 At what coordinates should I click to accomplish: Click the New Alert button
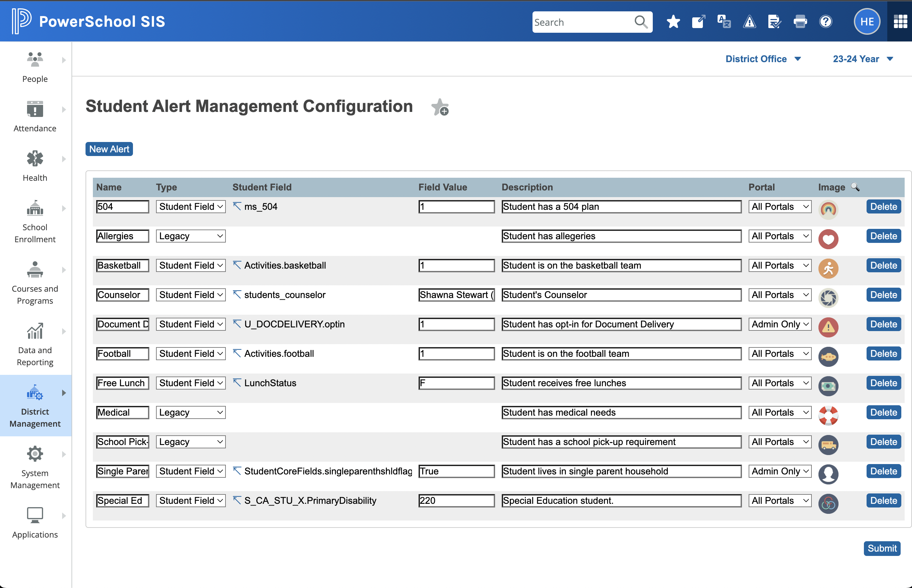[109, 149]
